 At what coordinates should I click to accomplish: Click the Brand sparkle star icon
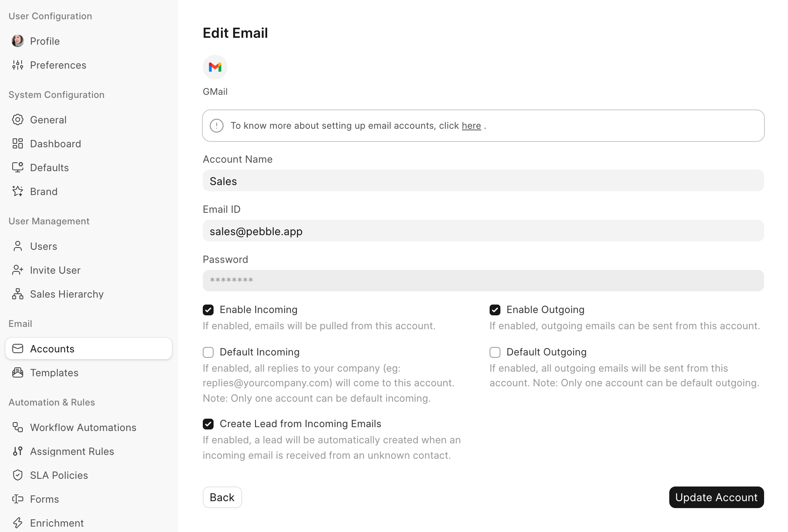point(18,191)
